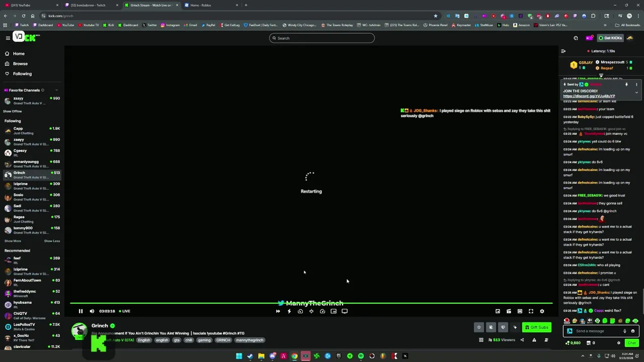Enter fullscreen on video player
The width and height of the screenshot is (644, 362).
[x=531, y=311]
